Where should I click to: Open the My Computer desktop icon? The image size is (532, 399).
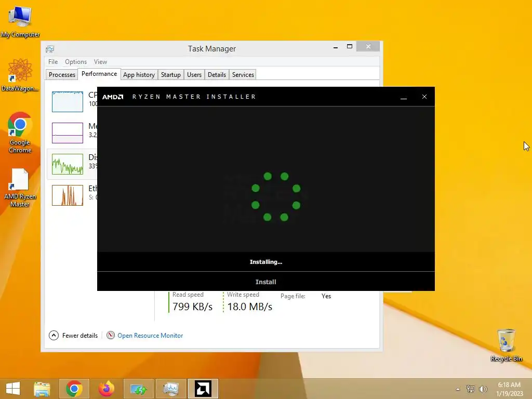pos(20,21)
